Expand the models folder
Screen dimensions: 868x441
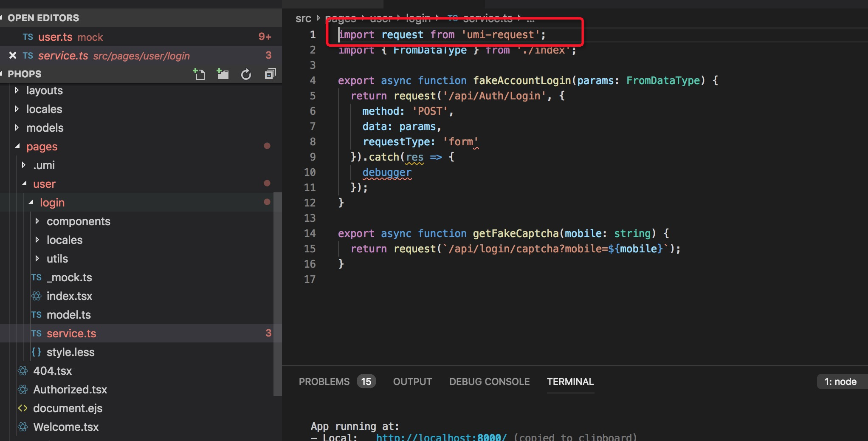(x=17, y=128)
